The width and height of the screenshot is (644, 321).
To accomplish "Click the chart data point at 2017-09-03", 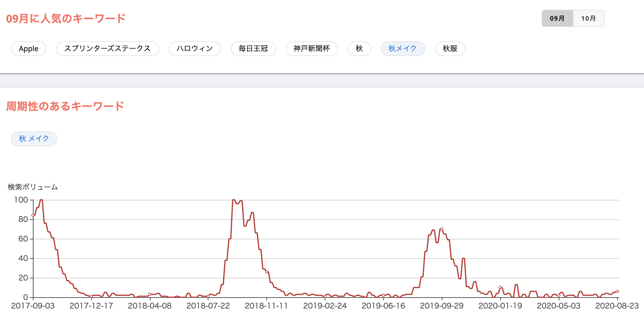I will 33,215.
